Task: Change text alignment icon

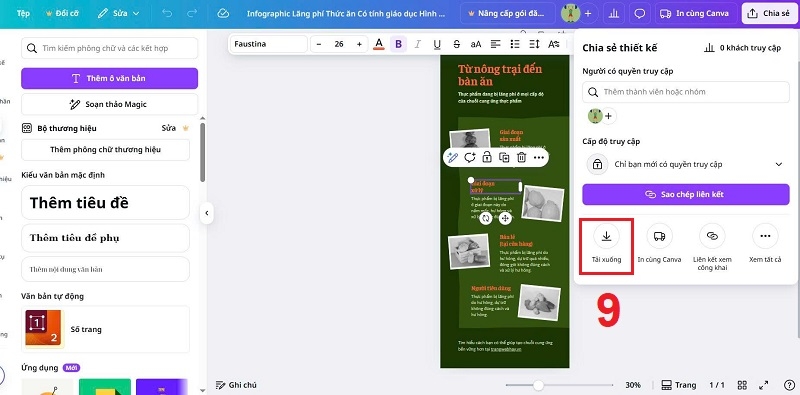Action: 495,44
